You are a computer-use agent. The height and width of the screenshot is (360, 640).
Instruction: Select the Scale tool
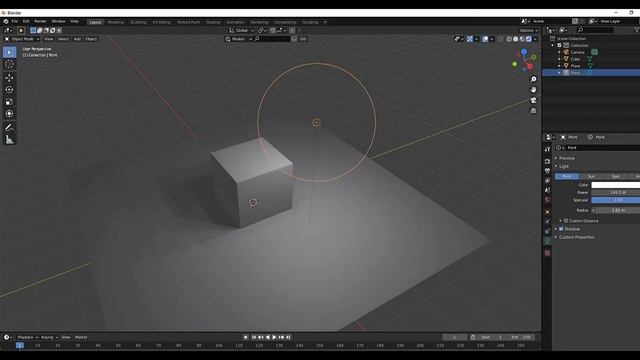[x=9, y=102]
